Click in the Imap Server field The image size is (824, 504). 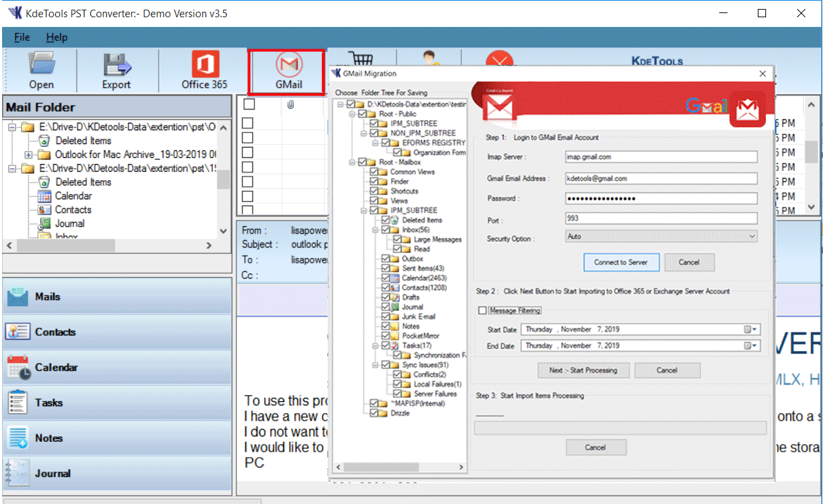click(x=661, y=157)
